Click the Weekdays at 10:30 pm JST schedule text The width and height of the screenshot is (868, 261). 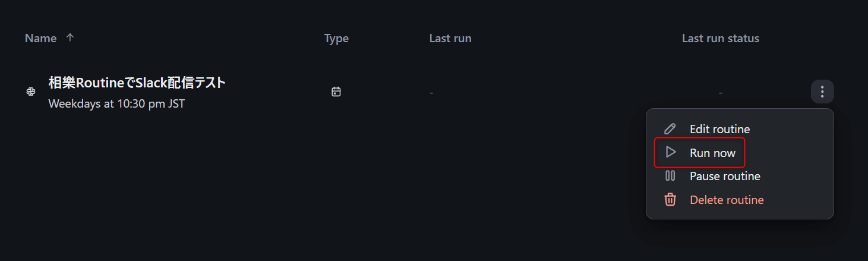pos(116,103)
